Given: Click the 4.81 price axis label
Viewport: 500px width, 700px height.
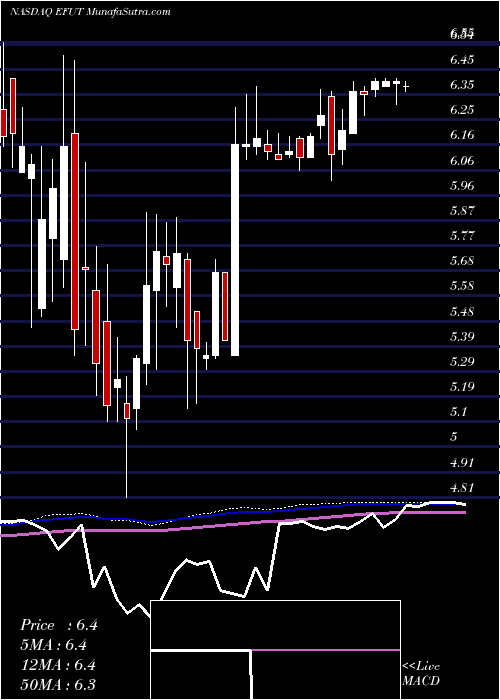Looking at the screenshot, I should pos(462,488).
